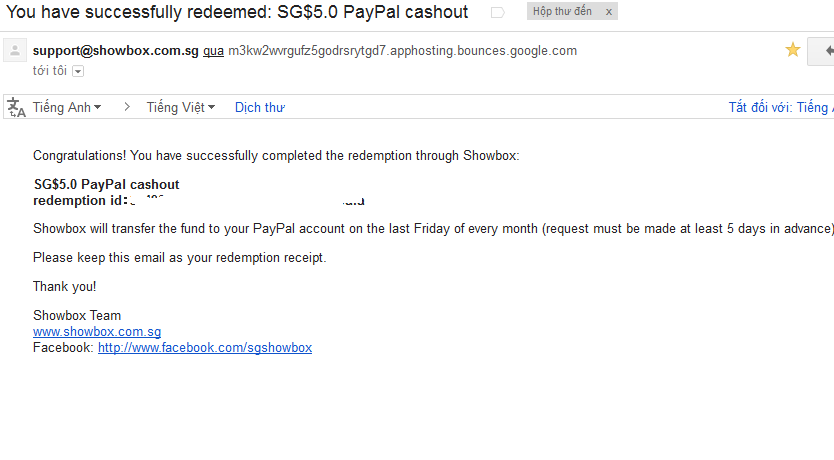Click the importance label marker icon
834x460 pixels.
(497, 12)
